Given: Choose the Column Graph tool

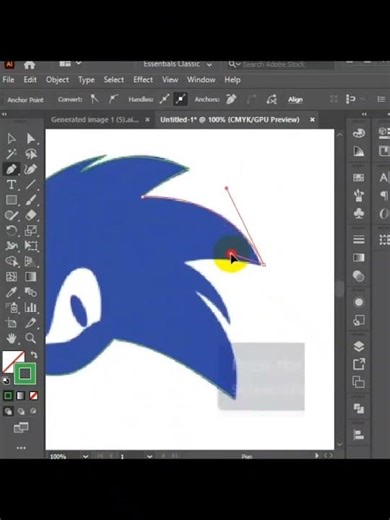Looking at the screenshot, I should pos(31,307).
